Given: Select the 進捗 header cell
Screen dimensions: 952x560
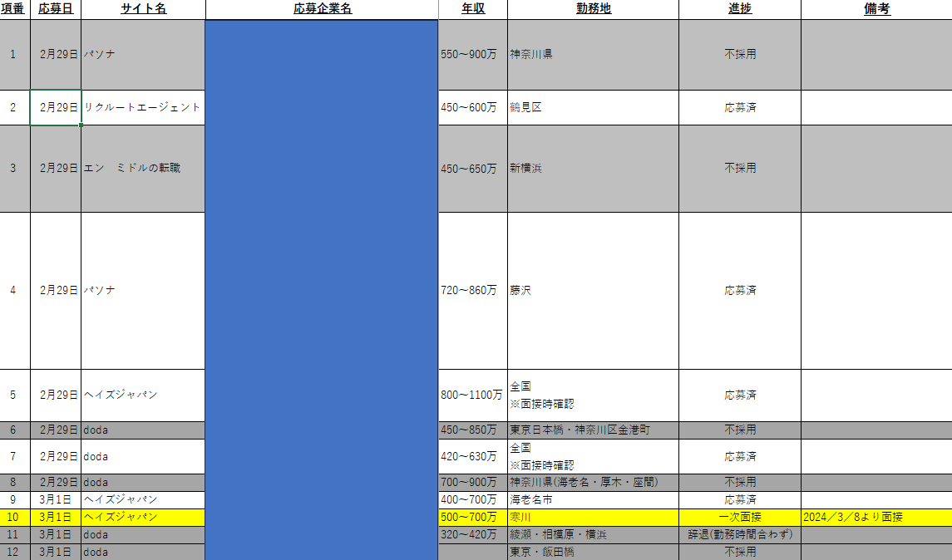Looking at the screenshot, I should (740, 9).
